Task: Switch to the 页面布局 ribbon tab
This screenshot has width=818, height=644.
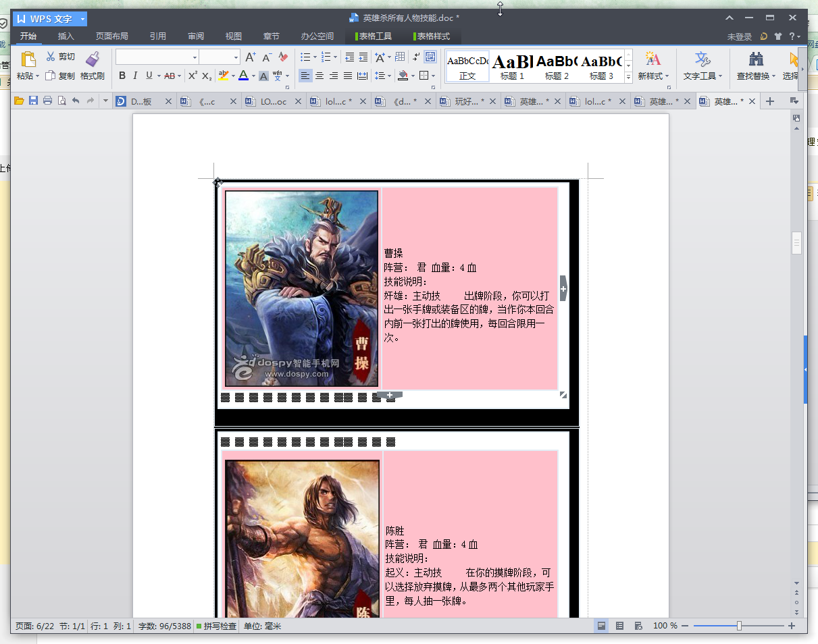Action: pyautogui.click(x=111, y=36)
